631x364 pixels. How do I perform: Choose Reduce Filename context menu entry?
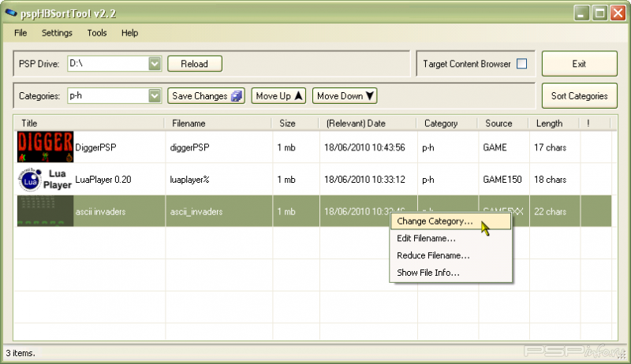tap(433, 255)
